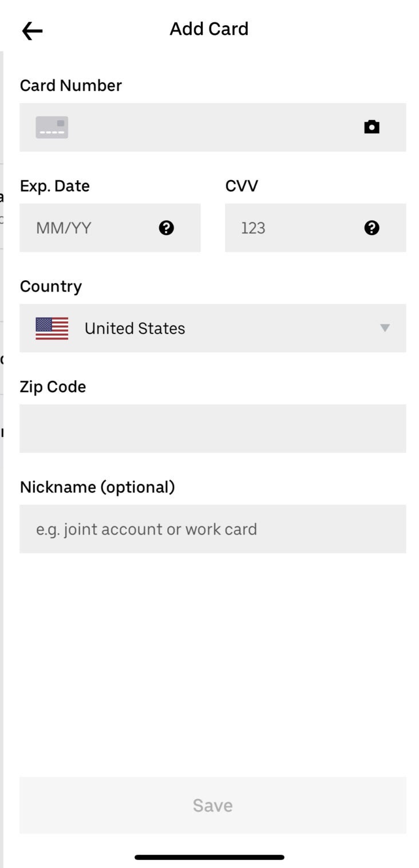
Task: Activate the Zip Code input field
Action: coord(212,428)
